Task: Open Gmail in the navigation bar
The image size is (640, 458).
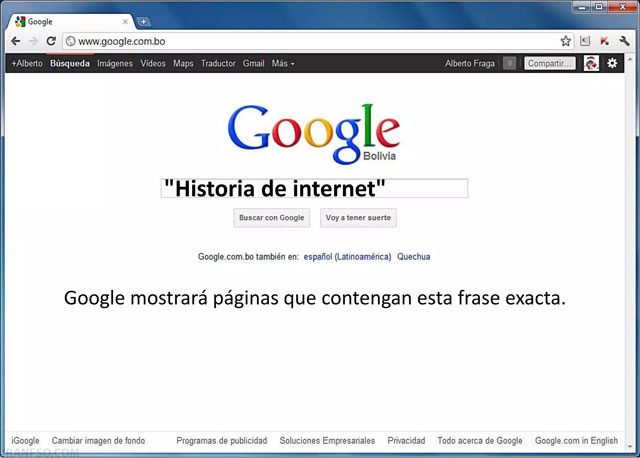Action: tap(253, 63)
